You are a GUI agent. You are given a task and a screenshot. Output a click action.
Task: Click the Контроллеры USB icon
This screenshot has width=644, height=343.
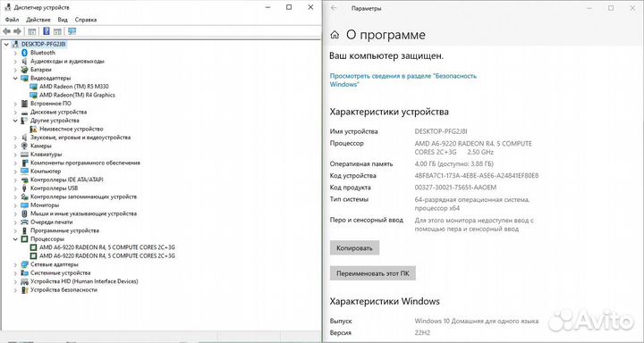click(x=24, y=188)
